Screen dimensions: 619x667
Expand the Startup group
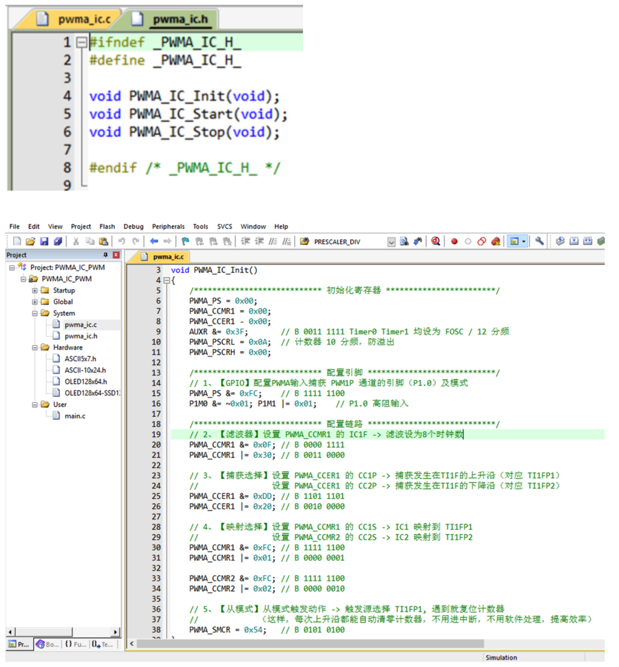pos(35,291)
